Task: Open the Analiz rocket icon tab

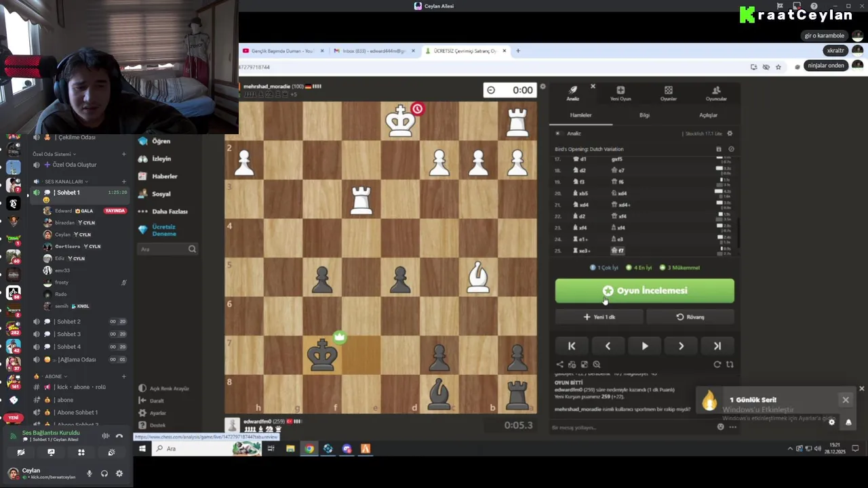Action: click(573, 93)
